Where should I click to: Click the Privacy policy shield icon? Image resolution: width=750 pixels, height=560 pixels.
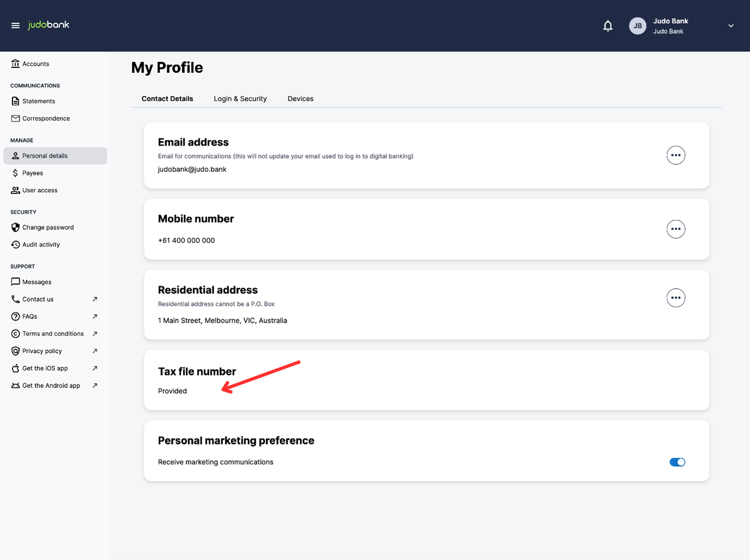tap(15, 351)
